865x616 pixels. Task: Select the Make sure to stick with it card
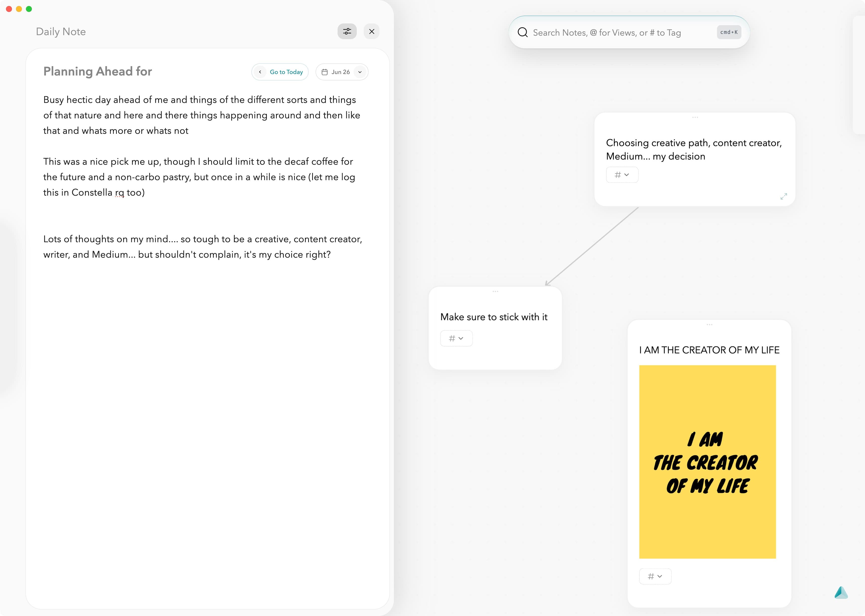494,317
